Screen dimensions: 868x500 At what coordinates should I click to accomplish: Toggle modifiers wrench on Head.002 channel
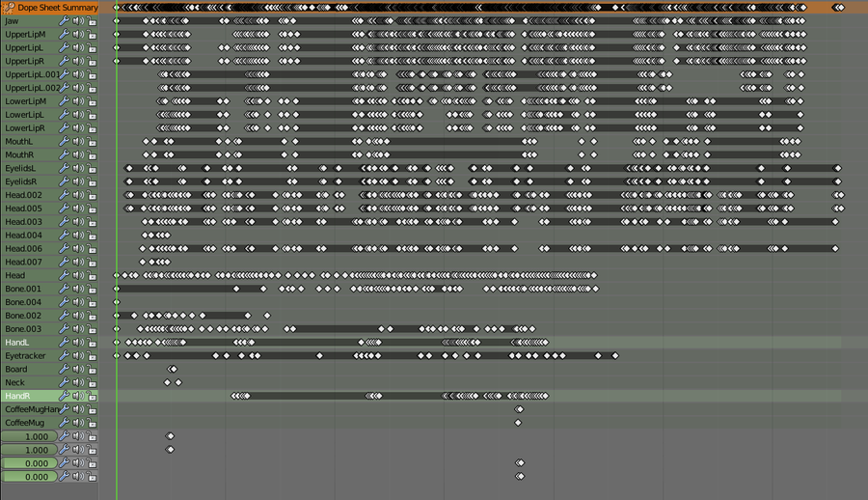[x=65, y=195]
